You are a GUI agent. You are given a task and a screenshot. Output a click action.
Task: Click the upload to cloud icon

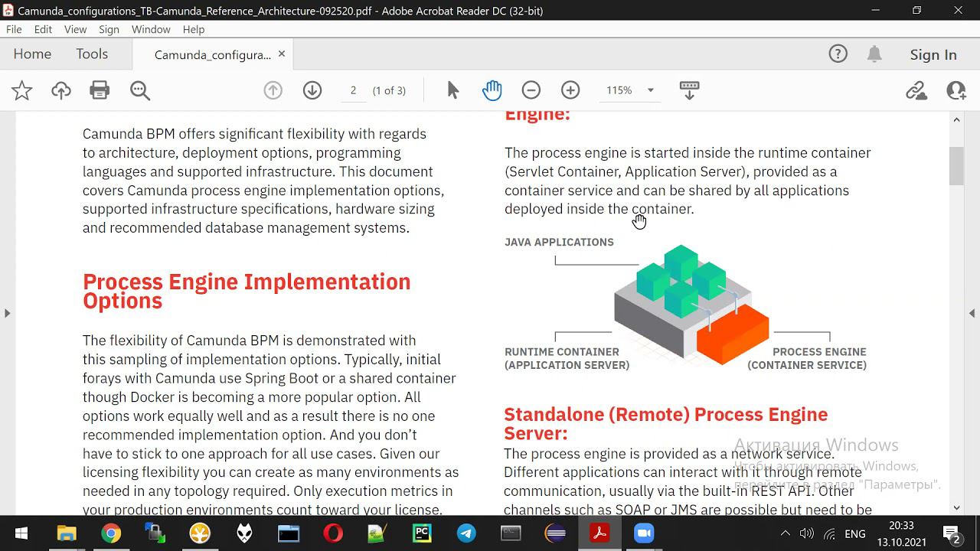coord(61,90)
